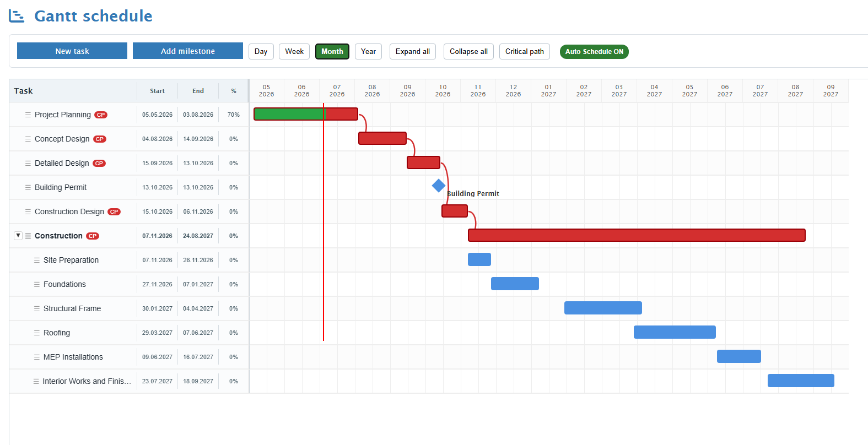Click the Concept Design red Gantt bar

tap(382, 138)
